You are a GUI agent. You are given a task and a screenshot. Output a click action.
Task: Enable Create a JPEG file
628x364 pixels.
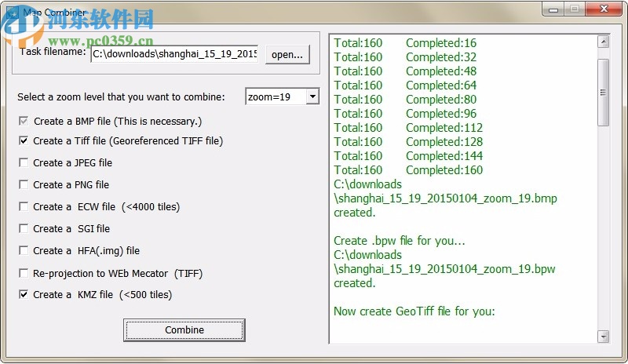pos(24,162)
